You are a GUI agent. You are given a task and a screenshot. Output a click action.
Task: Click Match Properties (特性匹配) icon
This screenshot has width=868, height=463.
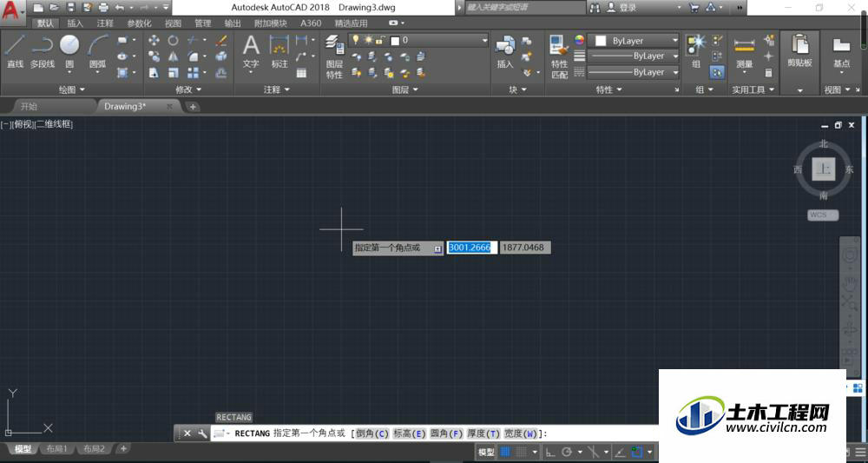pyautogui.click(x=559, y=56)
